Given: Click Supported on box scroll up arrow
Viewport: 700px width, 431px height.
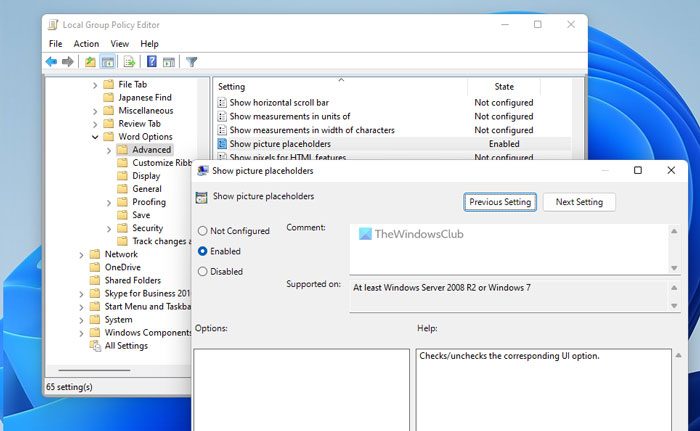Looking at the screenshot, I should [x=674, y=288].
